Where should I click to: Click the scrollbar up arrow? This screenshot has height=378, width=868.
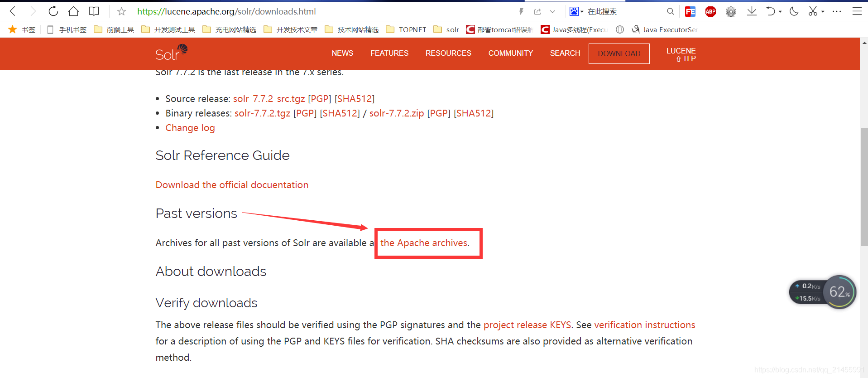[864, 43]
